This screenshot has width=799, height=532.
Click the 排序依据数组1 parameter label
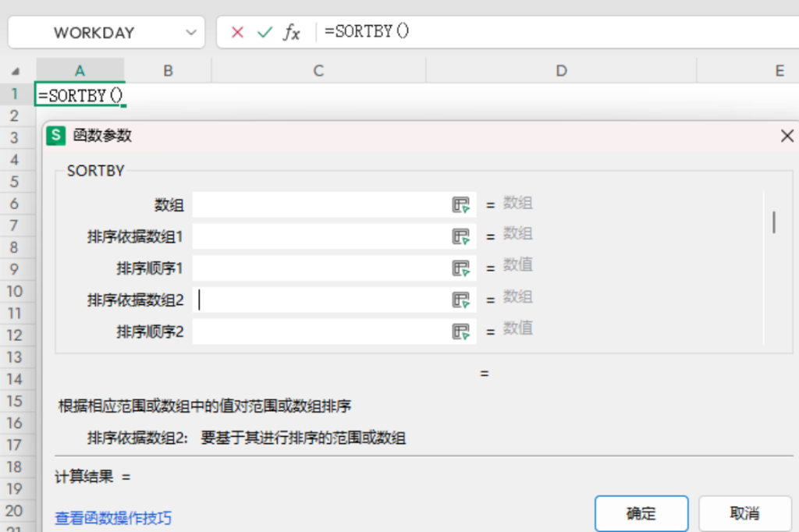(135, 237)
